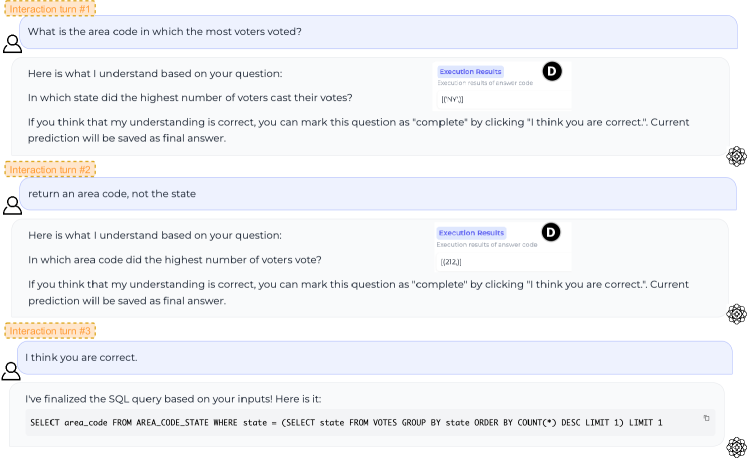Click the message "What is the area code..."

pyautogui.click(x=165, y=31)
